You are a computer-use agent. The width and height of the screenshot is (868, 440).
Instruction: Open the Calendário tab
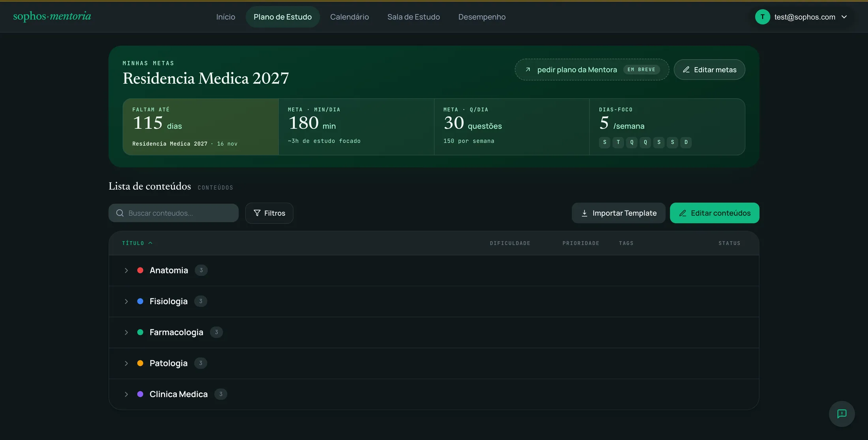(x=350, y=17)
